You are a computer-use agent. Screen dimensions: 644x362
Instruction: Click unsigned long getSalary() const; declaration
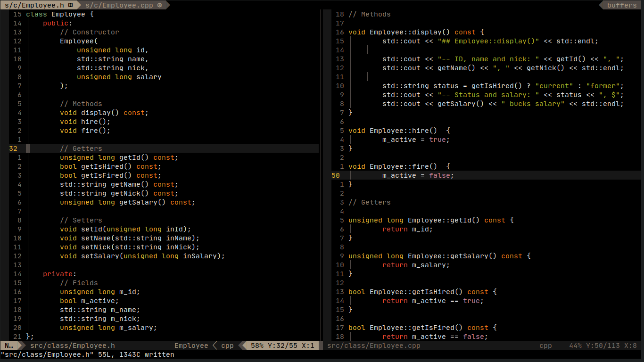[x=128, y=202]
